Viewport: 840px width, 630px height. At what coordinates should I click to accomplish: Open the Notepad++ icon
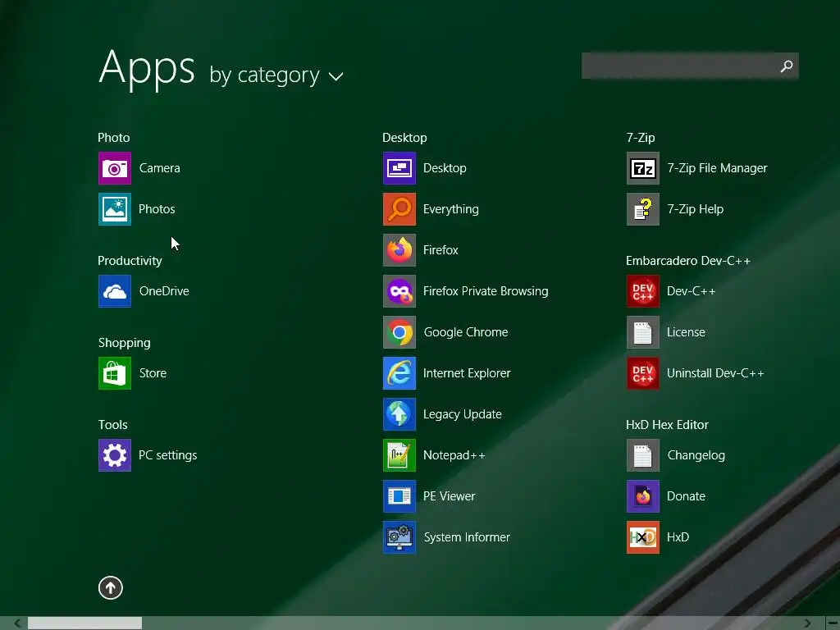pyautogui.click(x=399, y=455)
